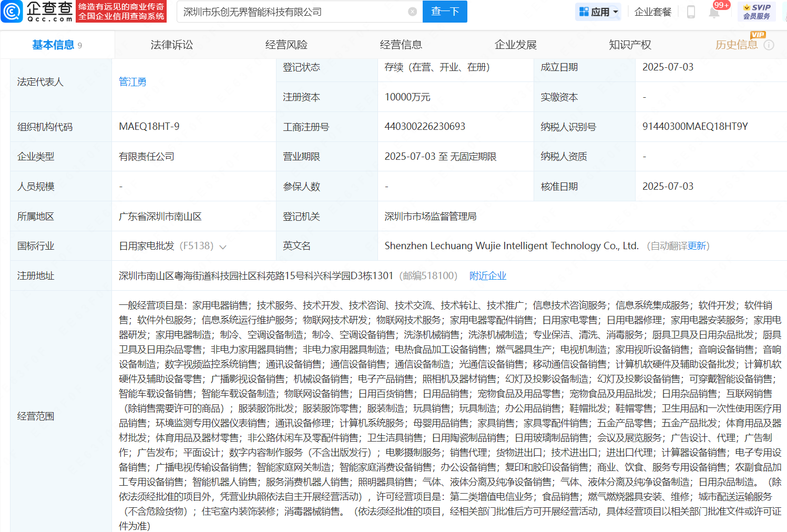This screenshot has height=532, width=787.
Task: Click the 查一下 search button
Action: click(445, 12)
